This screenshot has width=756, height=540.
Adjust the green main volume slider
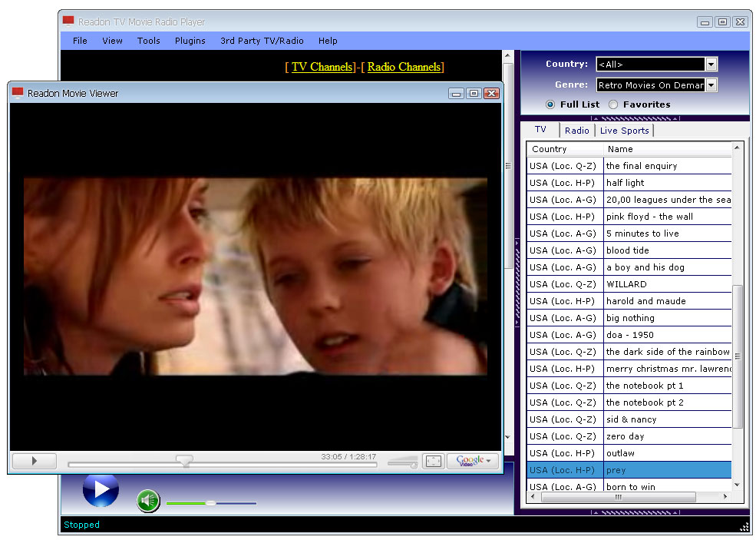(211, 503)
